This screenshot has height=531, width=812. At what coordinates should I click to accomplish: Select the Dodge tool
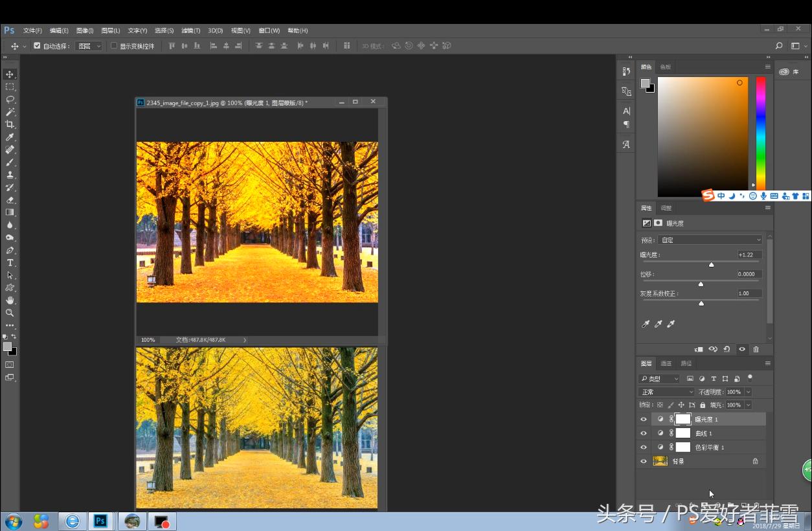click(10, 238)
